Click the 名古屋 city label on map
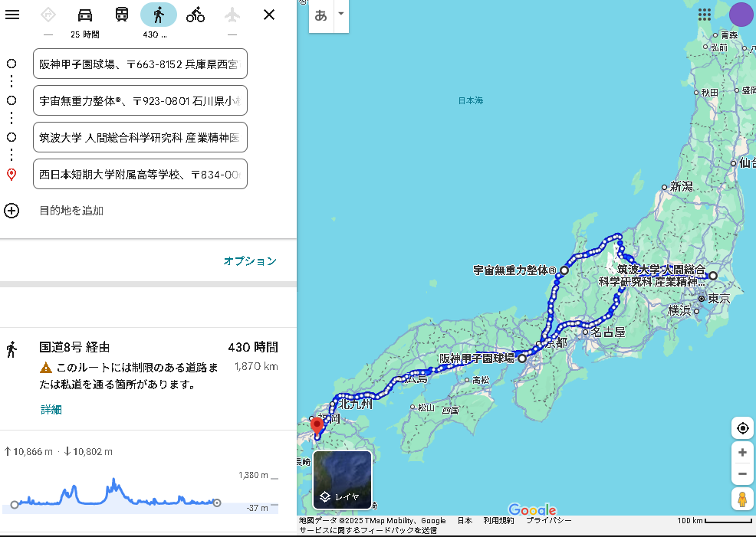 point(608,332)
